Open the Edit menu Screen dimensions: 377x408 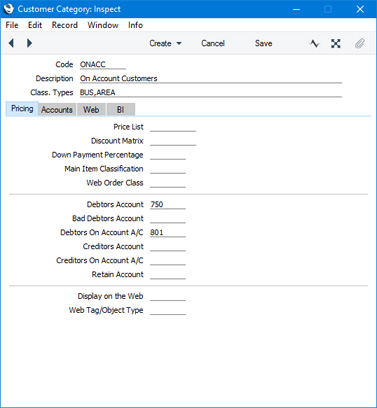click(x=35, y=25)
